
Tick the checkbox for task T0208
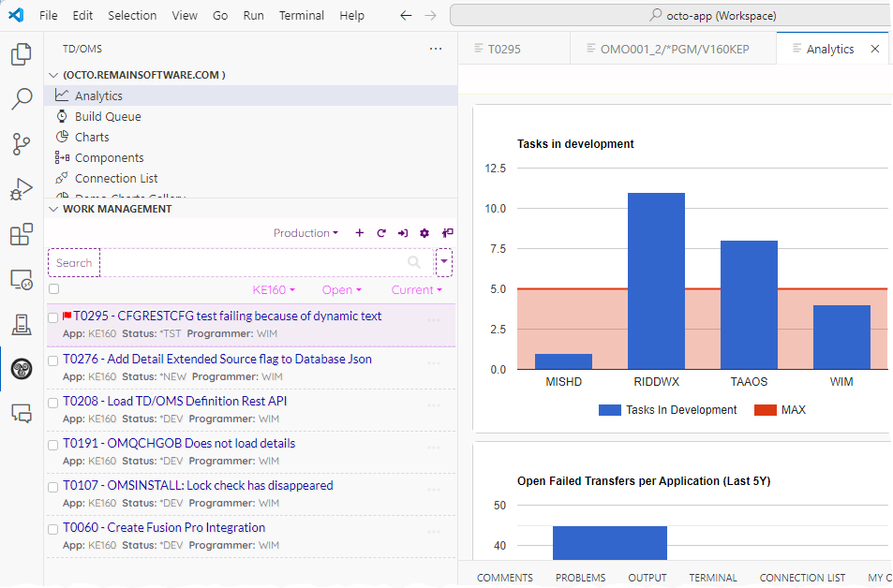pyautogui.click(x=53, y=403)
